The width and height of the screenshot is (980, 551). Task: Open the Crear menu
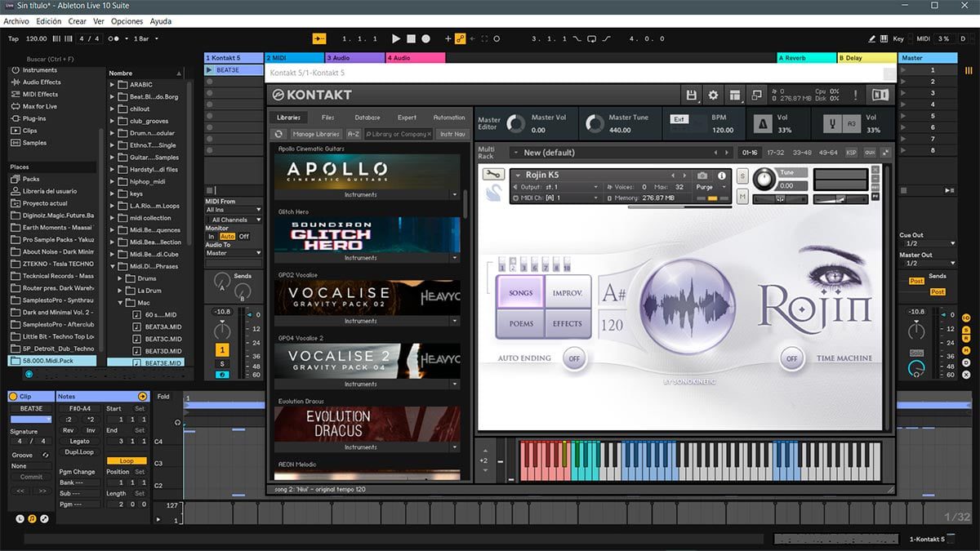[x=78, y=21]
